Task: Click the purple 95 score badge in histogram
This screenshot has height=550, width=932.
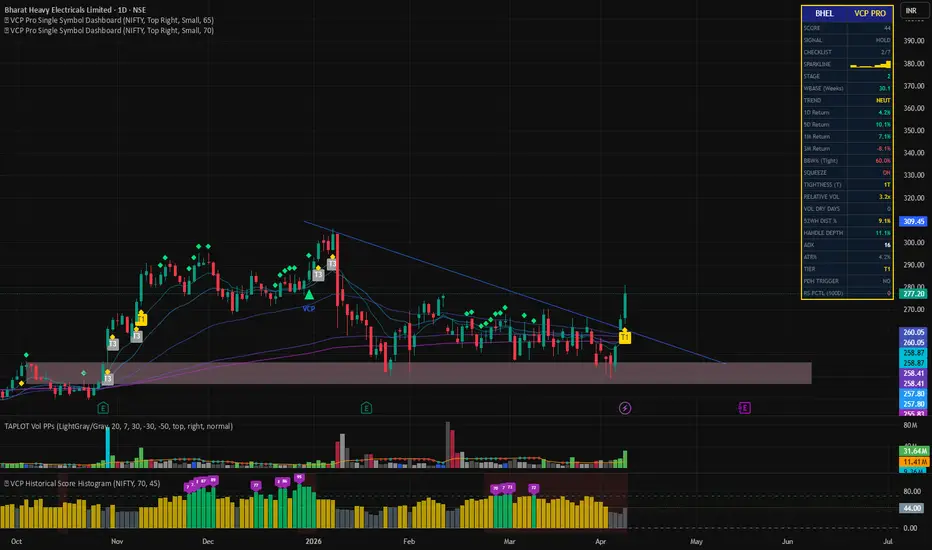Action: [299, 477]
